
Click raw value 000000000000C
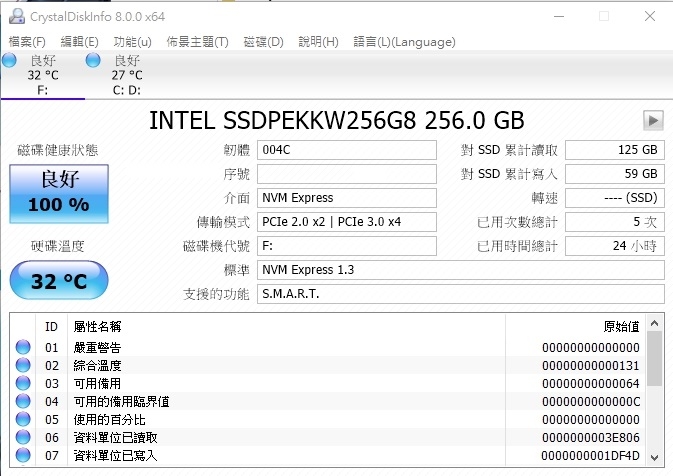[x=591, y=402]
